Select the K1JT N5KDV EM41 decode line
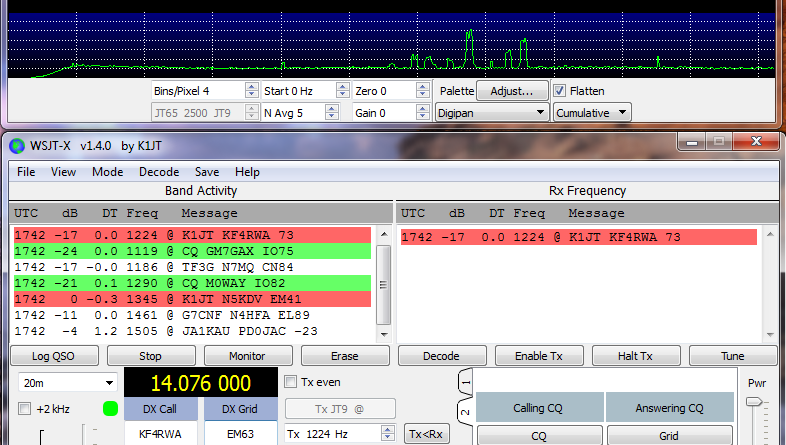This screenshot has width=786, height=445. tap(192, 299)
